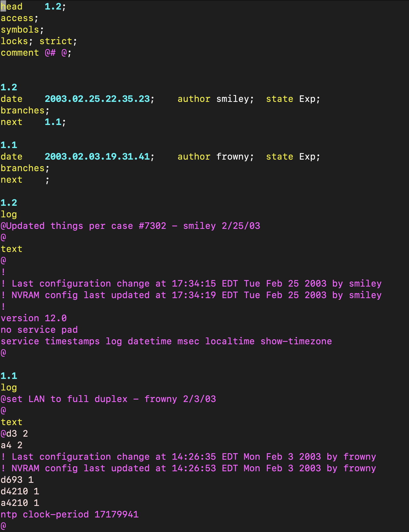Click the word strict after locks
Screen dimensions: 409x532
coord(56,41)
